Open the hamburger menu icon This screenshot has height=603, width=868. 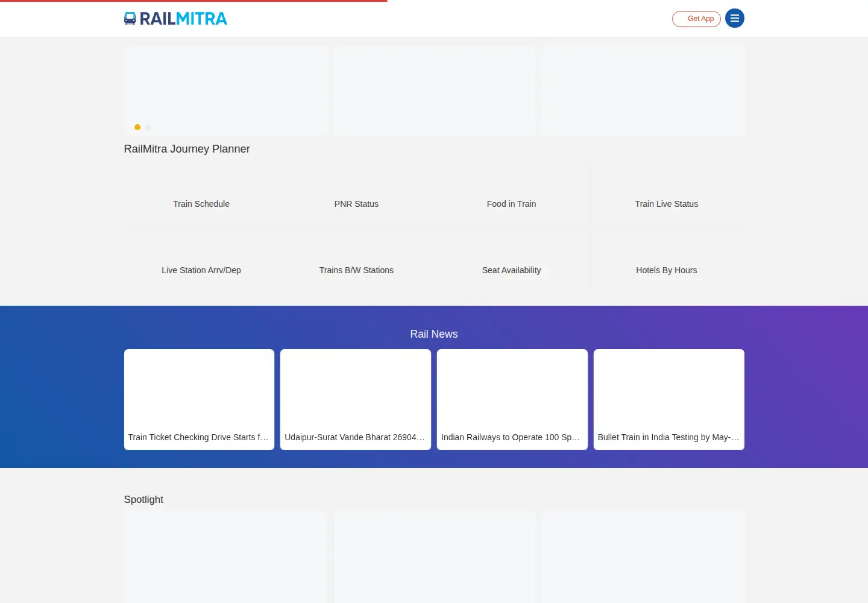coord(735,18)
